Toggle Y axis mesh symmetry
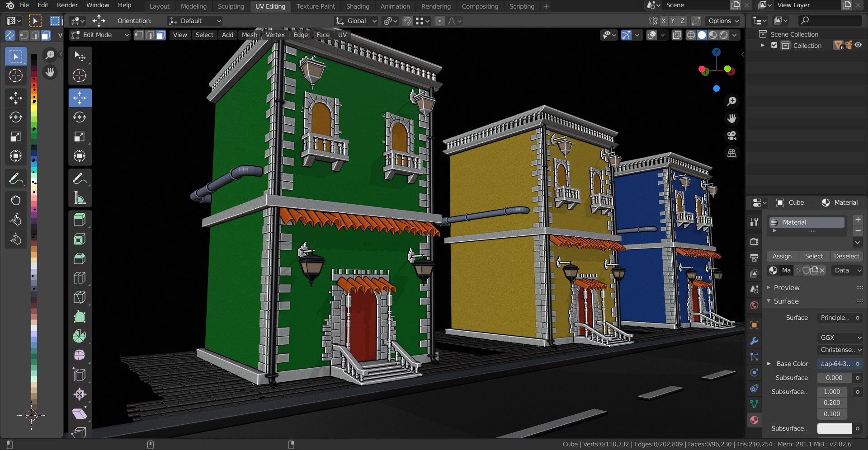This screenshot has height=450, width=868. click(673, 21)
